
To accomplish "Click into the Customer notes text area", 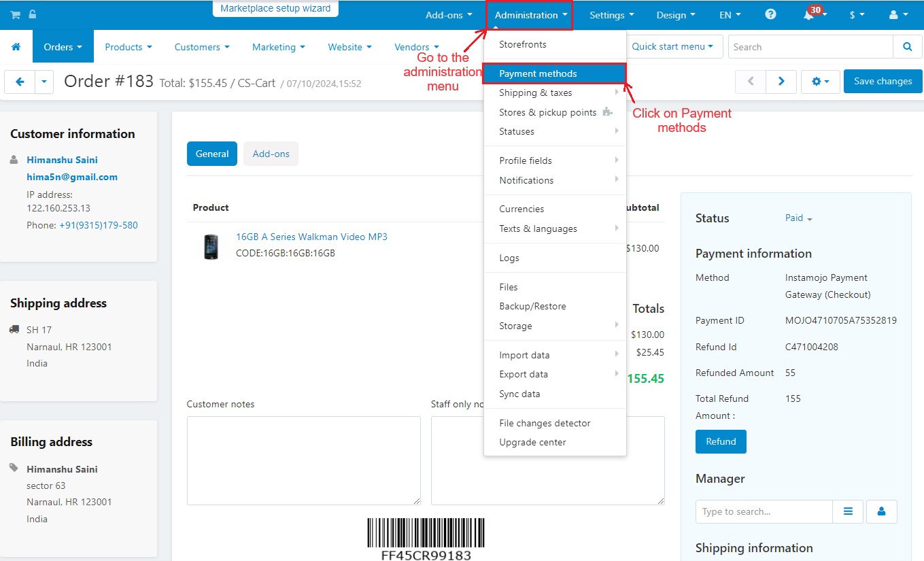I will coord(304,460).
